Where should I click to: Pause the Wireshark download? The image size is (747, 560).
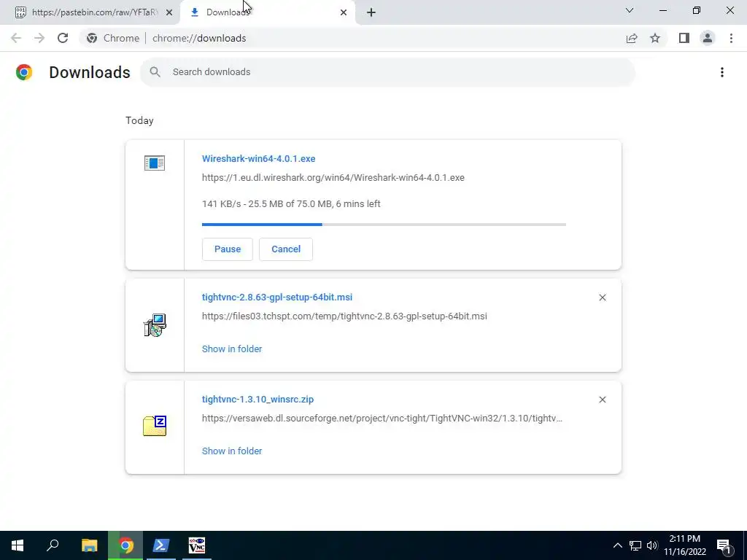[228, 249]
